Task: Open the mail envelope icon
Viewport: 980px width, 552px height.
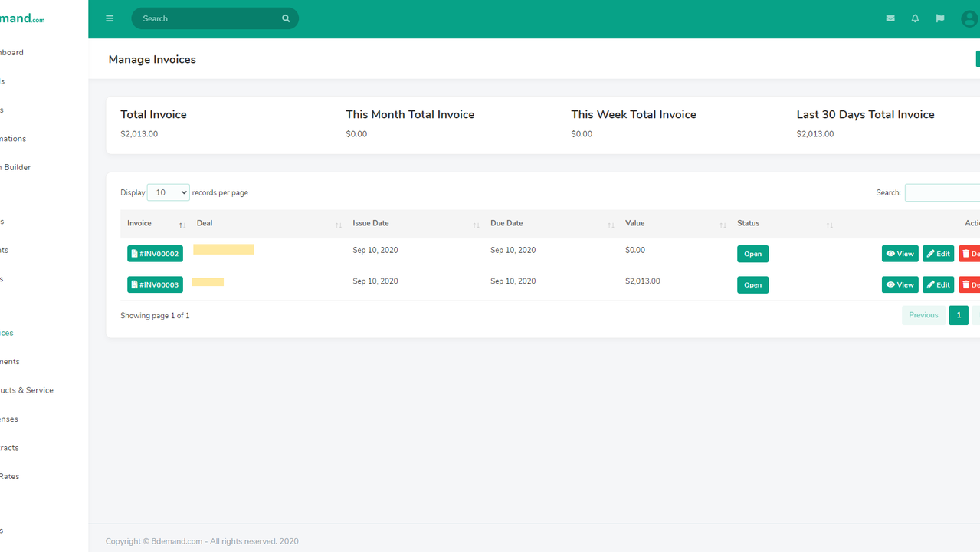Action: pyautogui.click(x=890, y=18)
